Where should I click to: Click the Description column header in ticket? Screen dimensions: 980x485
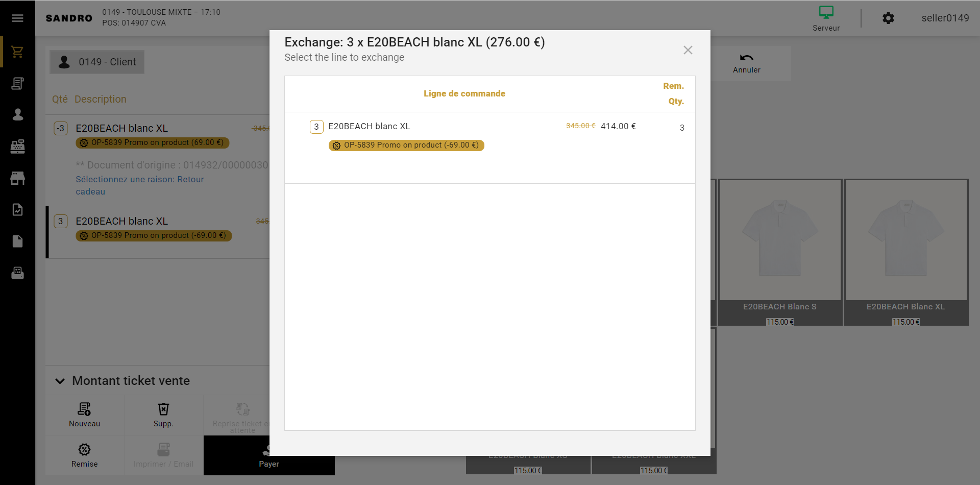pos(101,99)
